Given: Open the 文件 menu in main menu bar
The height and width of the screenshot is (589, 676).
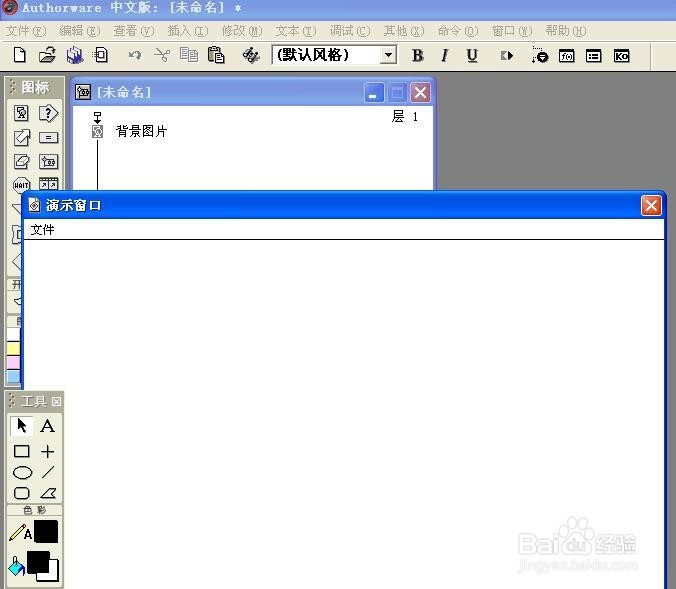Looking at the screenshot, I should coord(26,31).
